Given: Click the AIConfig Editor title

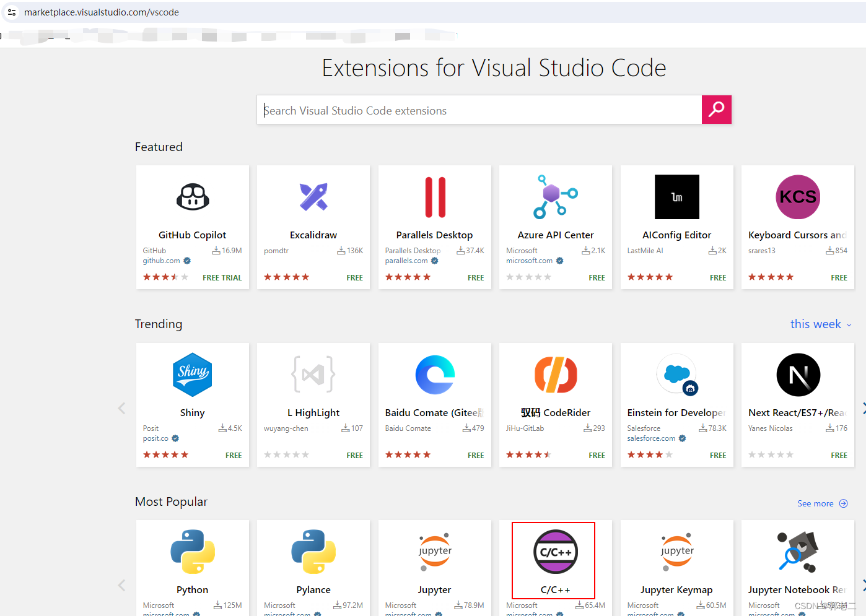Looking at the screenshot, I should (677, 235).
